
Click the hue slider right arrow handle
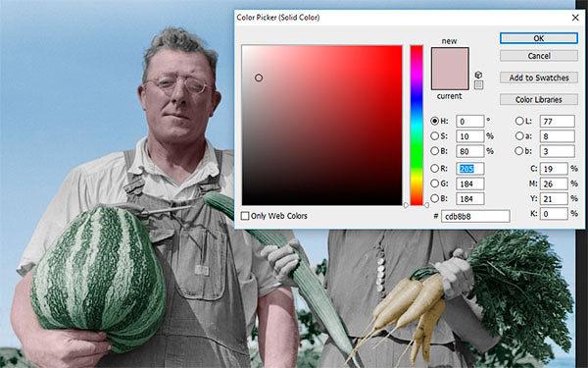click(426, 205)
